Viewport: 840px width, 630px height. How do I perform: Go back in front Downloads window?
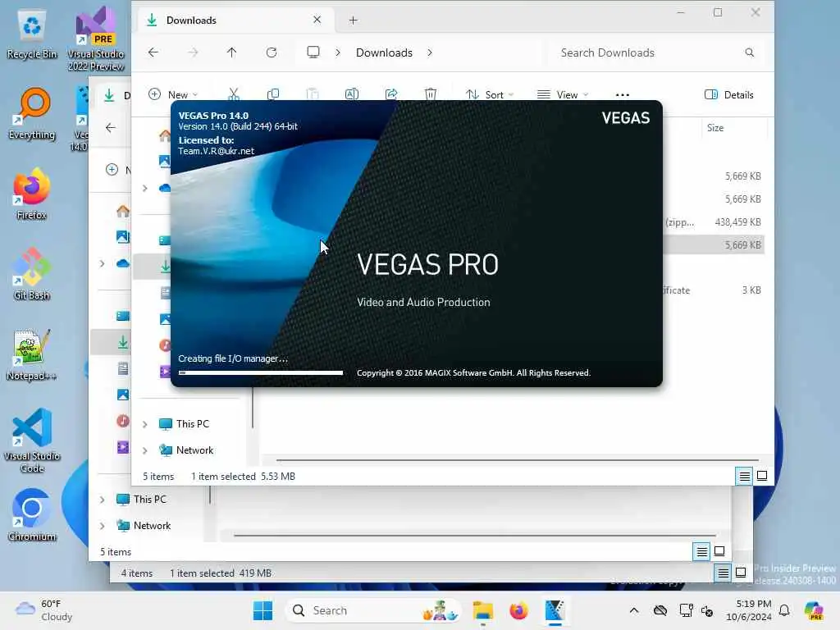pyautogui.click(x=153, y=52)
